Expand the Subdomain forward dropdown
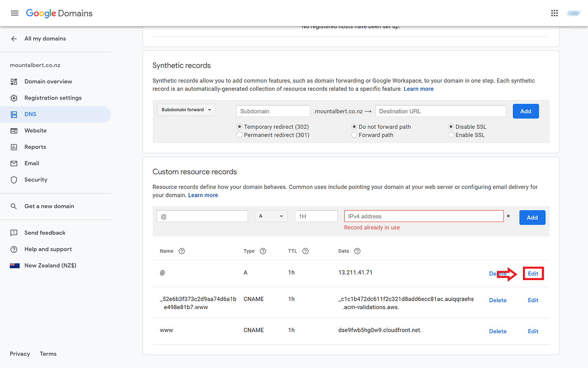Image resolution: width=588 pixels, height=368 pixels. (x=186, y=110)
